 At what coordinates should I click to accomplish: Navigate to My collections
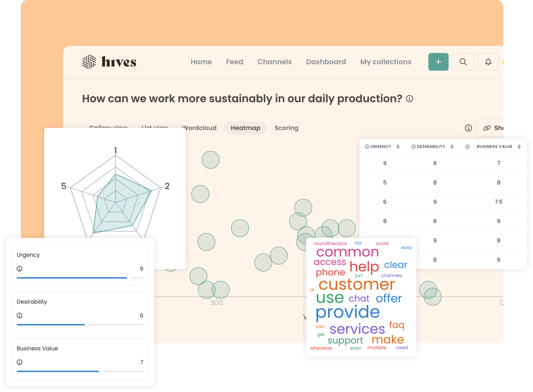click(x=386, y=62)
